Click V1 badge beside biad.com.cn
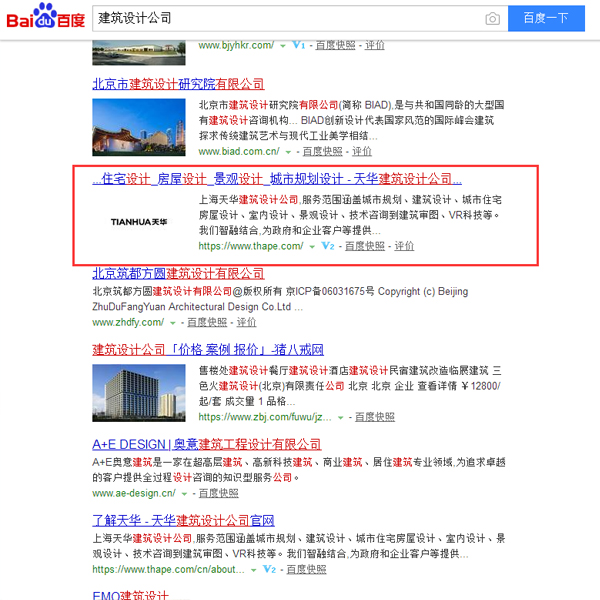The width and height of the screenshot is (600, 600). (297, 45)
